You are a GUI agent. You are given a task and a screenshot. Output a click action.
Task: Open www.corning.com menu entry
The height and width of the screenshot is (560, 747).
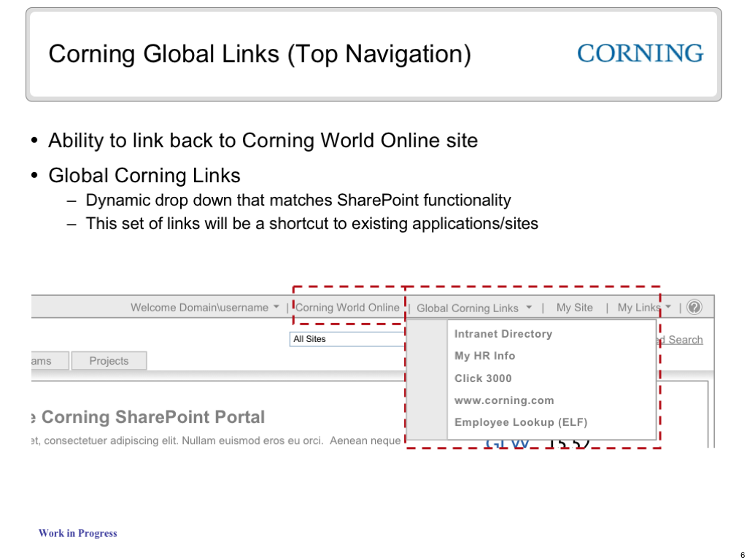[504, 400]
